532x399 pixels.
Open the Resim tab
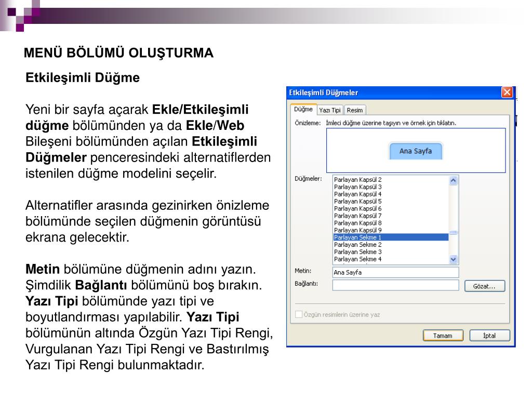[355, 110]
